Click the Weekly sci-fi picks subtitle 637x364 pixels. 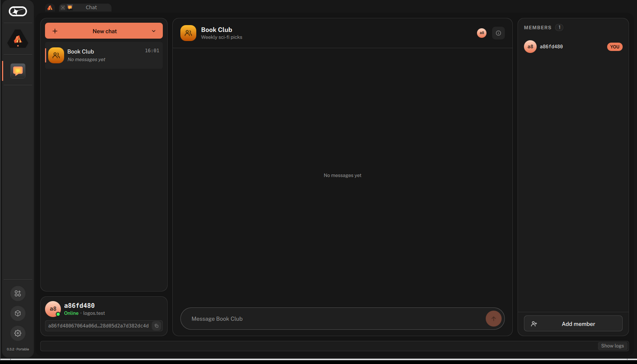pos(222,37)
